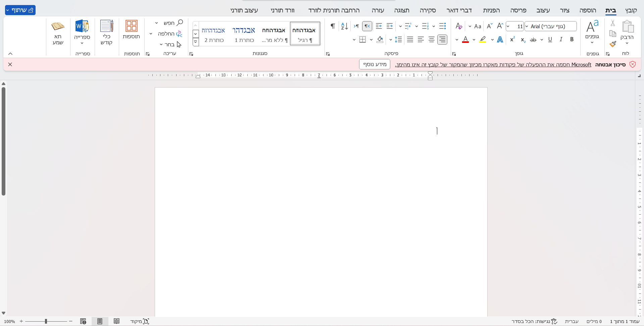Collapse the ribbon with the chevron

pyautogui.click(x=10, y=54)
